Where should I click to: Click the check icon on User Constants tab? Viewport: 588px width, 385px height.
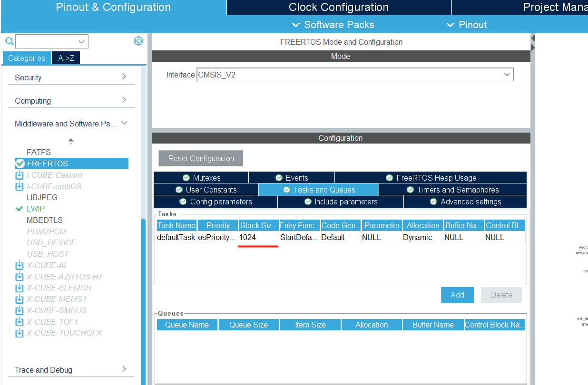(179, 190)
